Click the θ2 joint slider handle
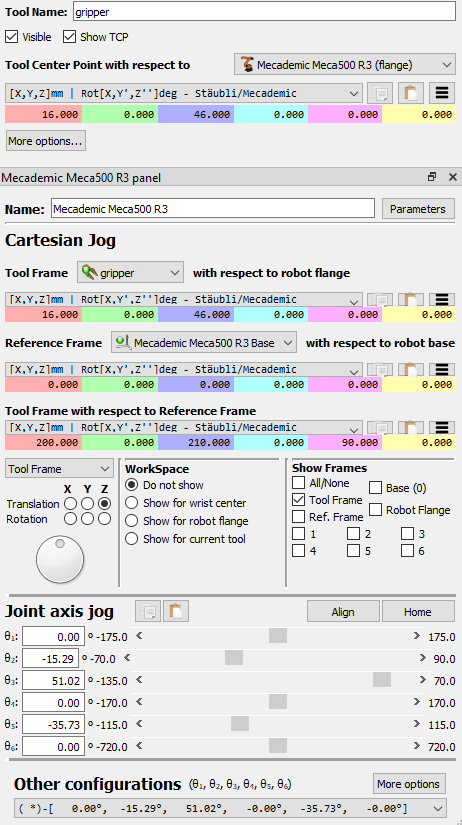 tap(234, 658)
